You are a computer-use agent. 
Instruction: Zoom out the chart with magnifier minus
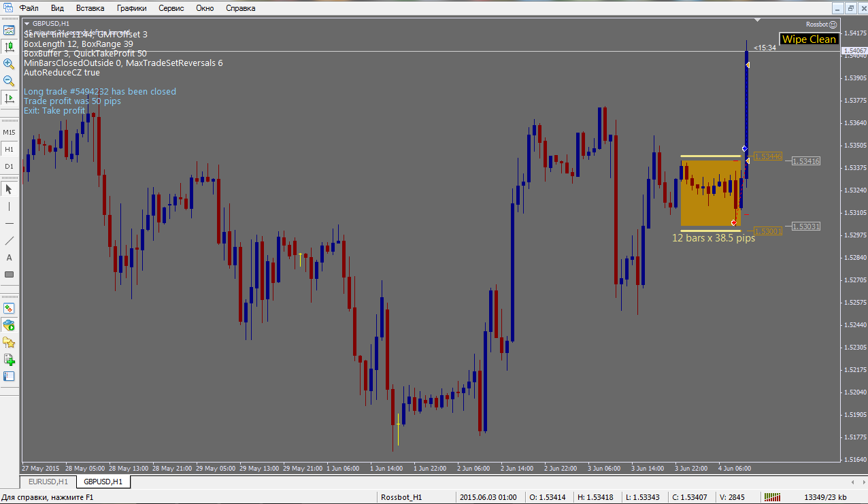[9, 81]
